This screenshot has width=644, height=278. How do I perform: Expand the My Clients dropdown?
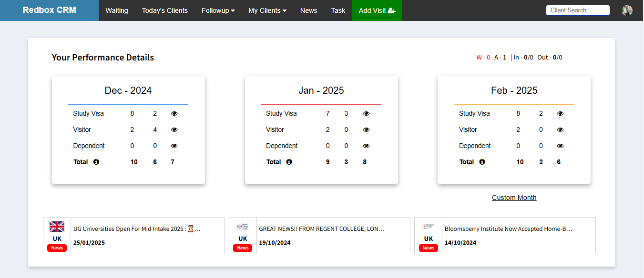(267, 10)
